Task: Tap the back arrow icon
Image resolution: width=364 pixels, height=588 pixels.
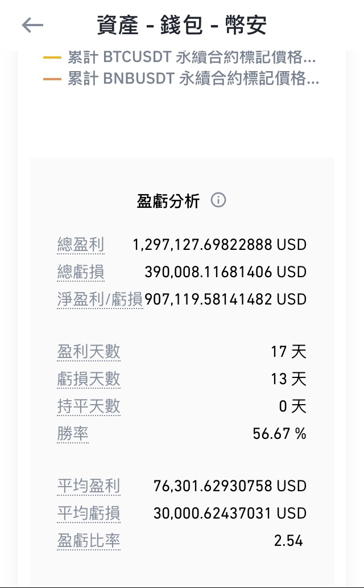Action: click(x=32, y=25)
